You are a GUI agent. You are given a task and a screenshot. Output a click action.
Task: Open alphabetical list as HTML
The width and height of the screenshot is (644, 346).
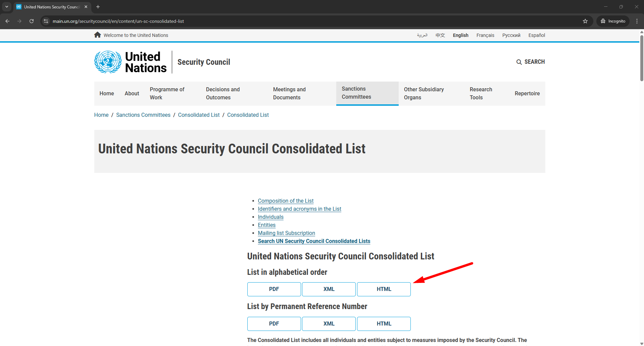point(384,289)
